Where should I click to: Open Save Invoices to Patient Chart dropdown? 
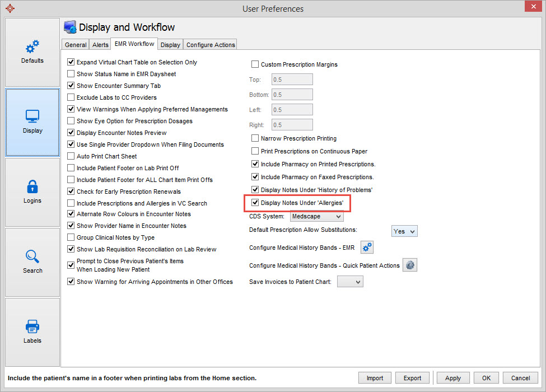(x=350, y=282)
